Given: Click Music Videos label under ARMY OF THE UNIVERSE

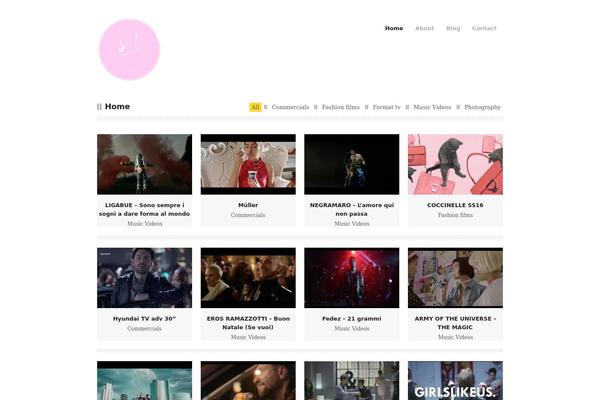Looking at the screenshot, I should (455, 338).
